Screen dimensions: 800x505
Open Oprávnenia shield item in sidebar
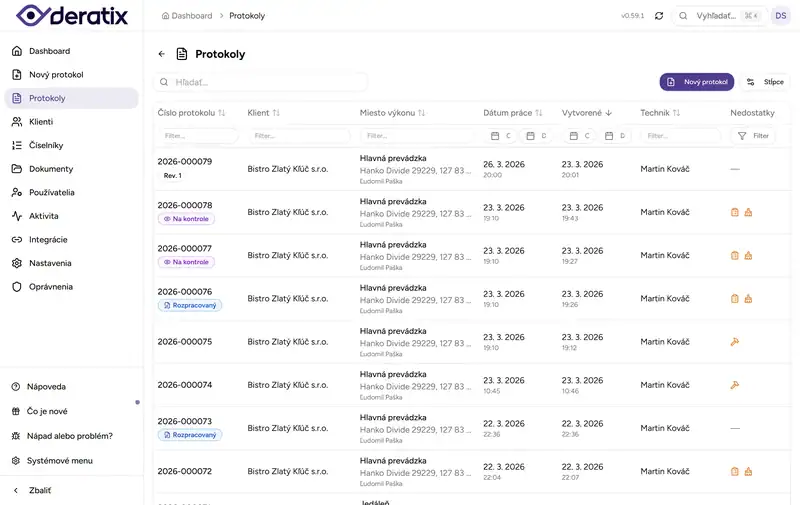pyautogui.click(x=50, y=287)
